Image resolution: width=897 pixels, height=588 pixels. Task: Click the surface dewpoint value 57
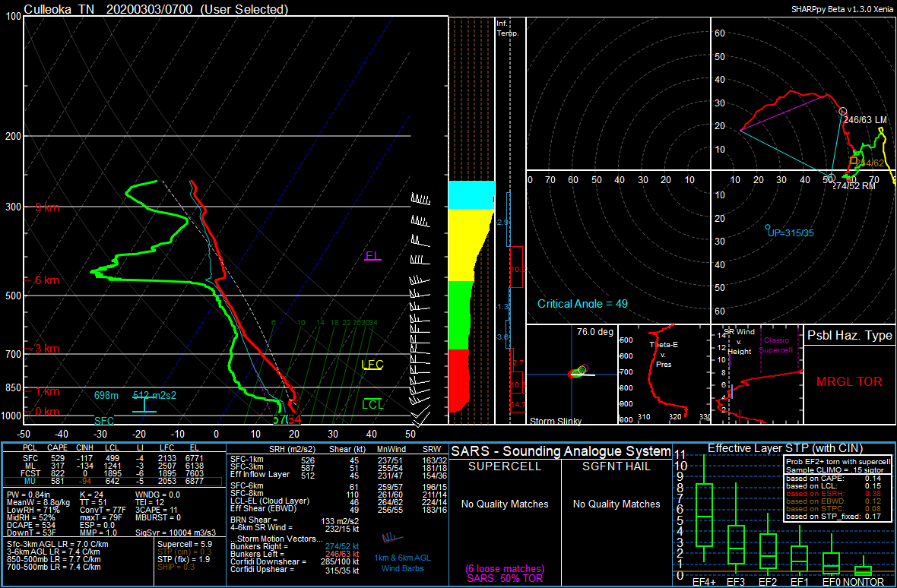[278, 420]
